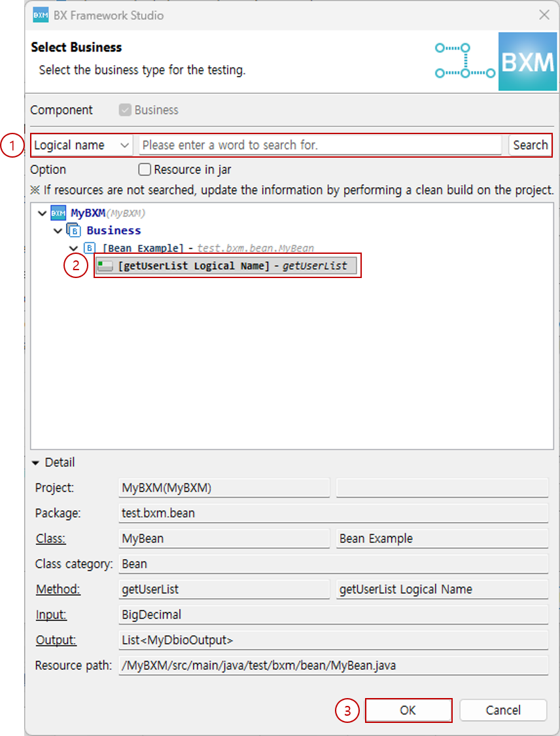Open the underlined Class link

pos(50,538)
